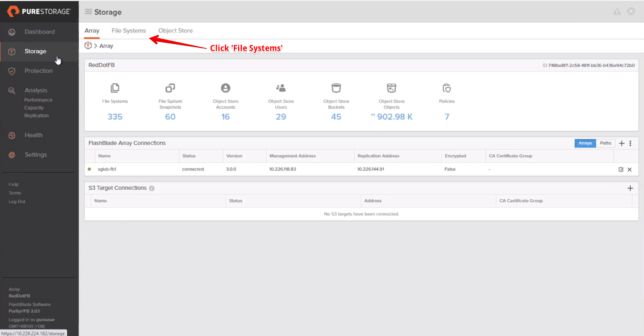Viewport: 644px width, 336px height.
Task: Click the 29 users count
Action: 281,117
